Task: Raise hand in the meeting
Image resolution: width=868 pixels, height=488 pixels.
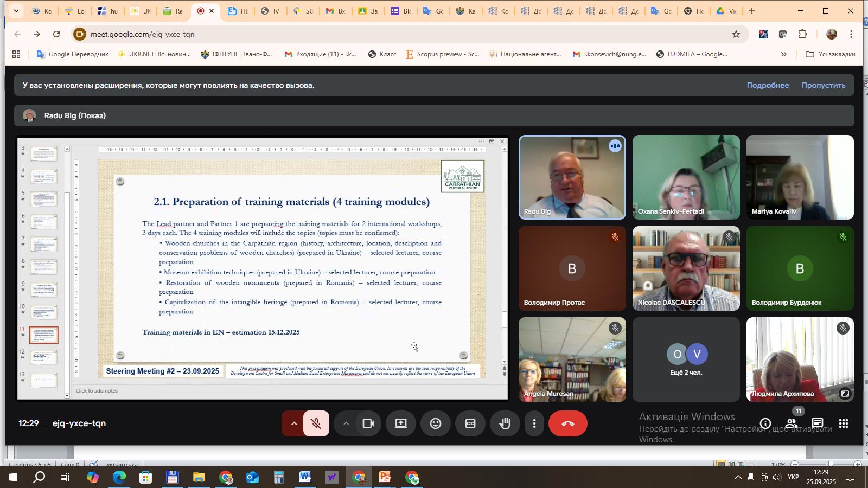Action: coord(505,423)
